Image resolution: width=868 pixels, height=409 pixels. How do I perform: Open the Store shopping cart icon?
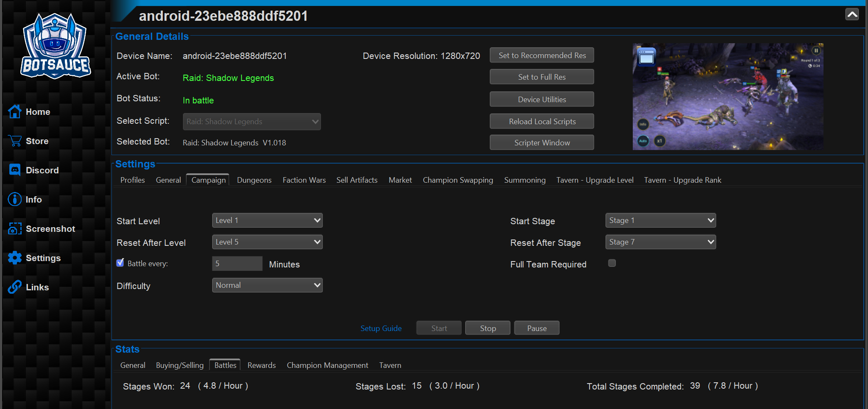click(x=15, y=141)
